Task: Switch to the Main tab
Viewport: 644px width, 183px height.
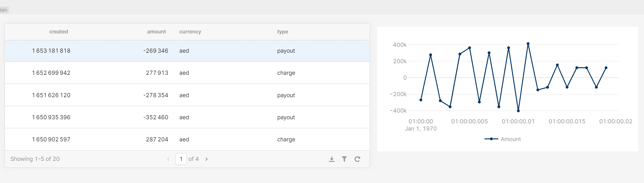Action: (x=4, y=10)
